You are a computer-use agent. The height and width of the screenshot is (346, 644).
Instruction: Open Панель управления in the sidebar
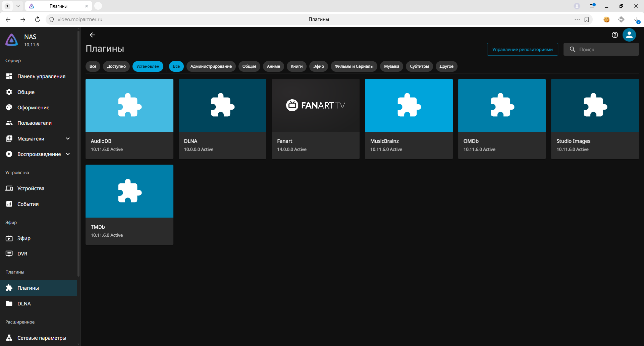[x=41, y=76]
